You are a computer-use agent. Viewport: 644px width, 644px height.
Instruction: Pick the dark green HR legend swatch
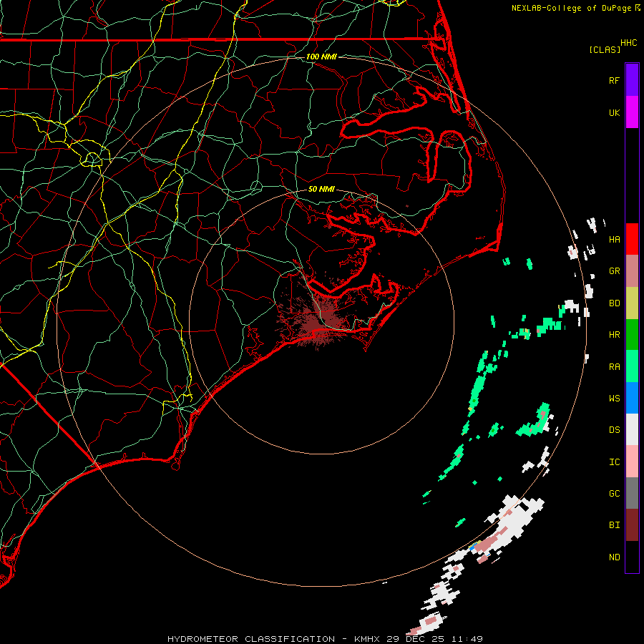coord(632,335)
